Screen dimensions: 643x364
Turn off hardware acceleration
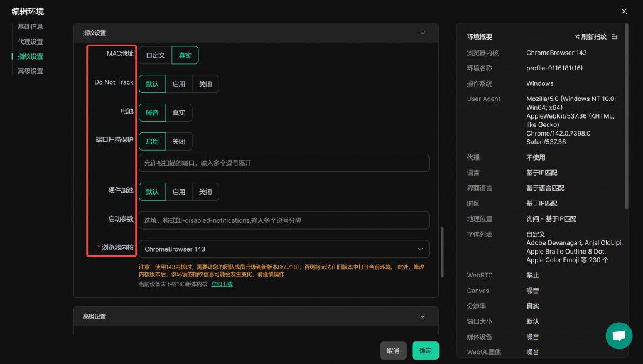point(205,192)
